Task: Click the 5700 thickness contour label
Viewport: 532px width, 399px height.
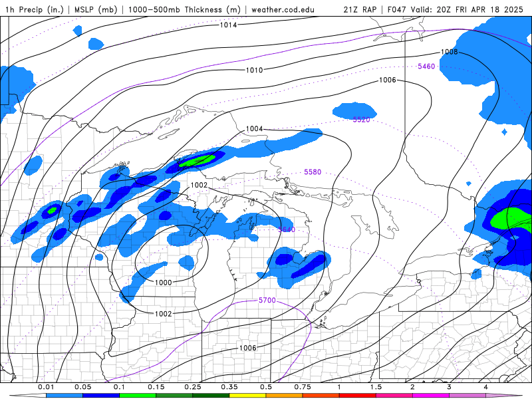Action: pos(267,301)
